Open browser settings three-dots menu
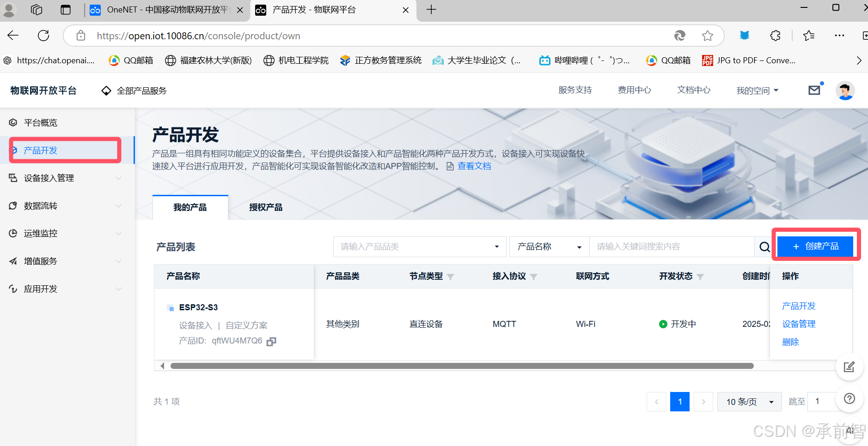This screenshot has height=446, width=868. [x=839, y=36]
